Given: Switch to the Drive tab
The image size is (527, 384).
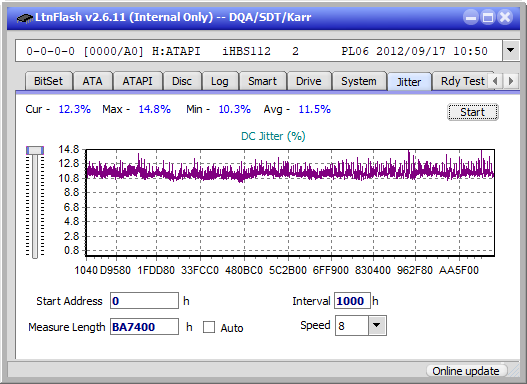Looking at the screenshot, I should [309, 81].
